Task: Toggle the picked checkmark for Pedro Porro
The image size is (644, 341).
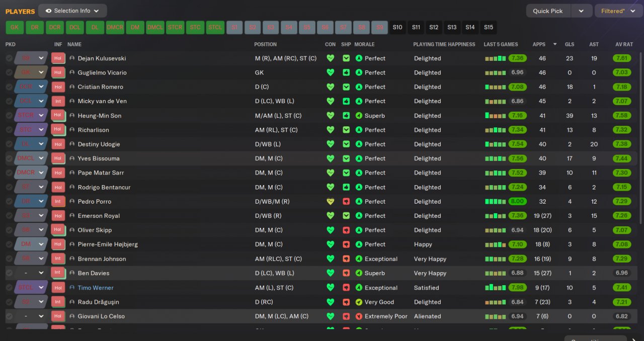Action: (9, 201)
